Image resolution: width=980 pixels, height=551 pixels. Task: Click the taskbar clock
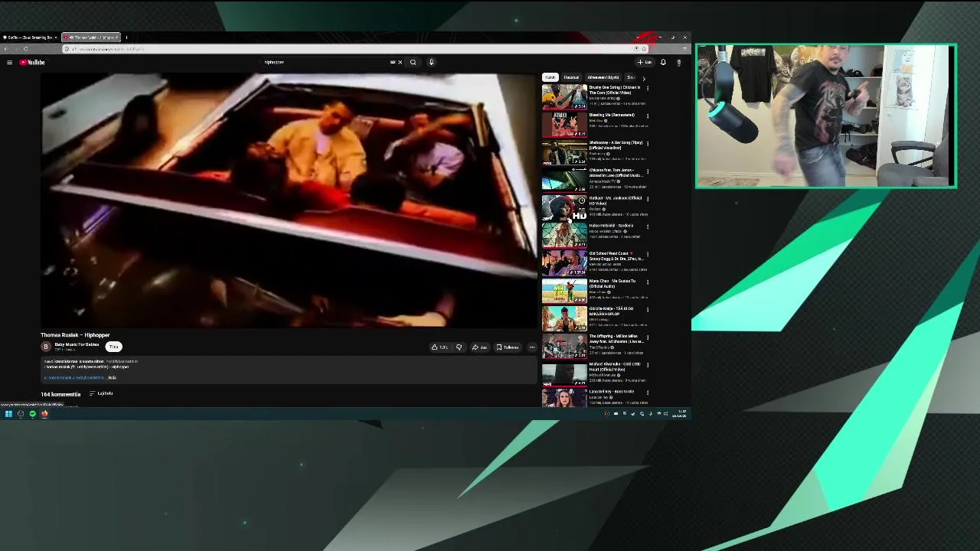pos(680,414)
